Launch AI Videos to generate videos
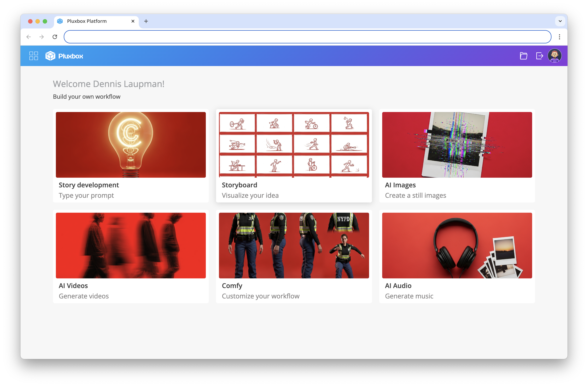Screen dimensions: 588x386 [131, 257]
